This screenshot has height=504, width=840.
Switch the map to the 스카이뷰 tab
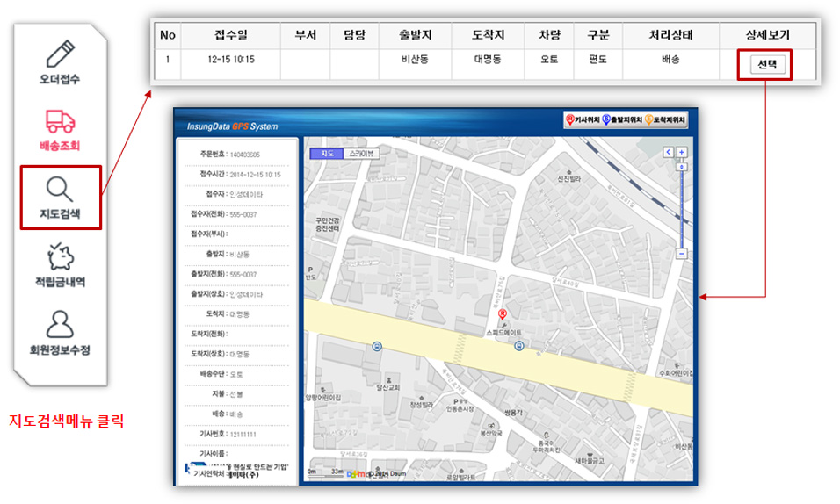(x=360, y=153)
